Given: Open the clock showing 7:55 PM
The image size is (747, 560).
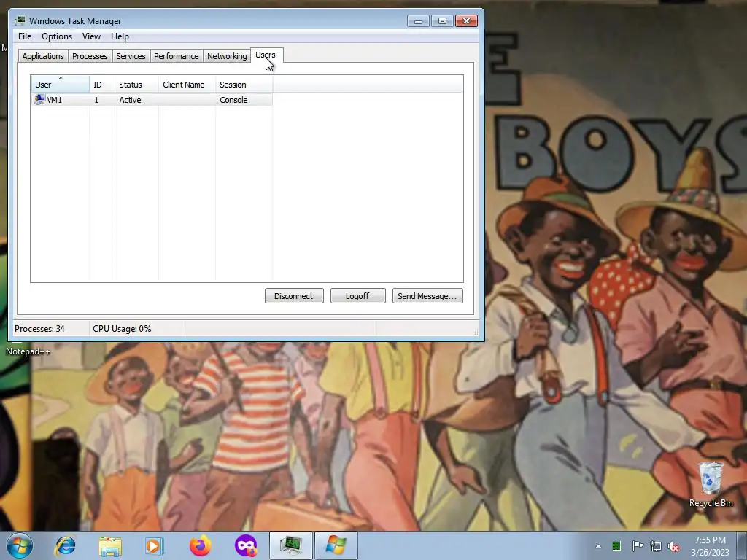Looking at the screenshot, I should pyautogui.click(x=710, y=546).
